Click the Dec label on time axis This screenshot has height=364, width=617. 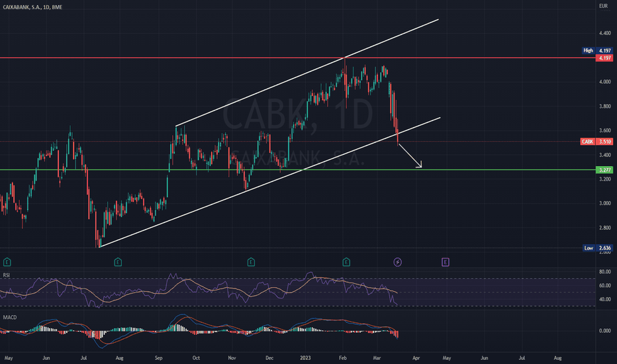click(269, 358)
